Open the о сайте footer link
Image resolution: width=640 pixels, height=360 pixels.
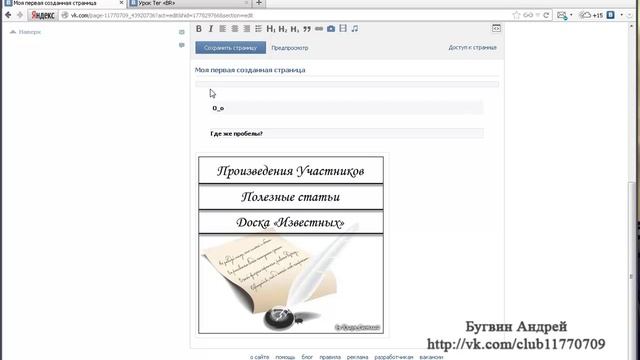[x=260, y=357]
